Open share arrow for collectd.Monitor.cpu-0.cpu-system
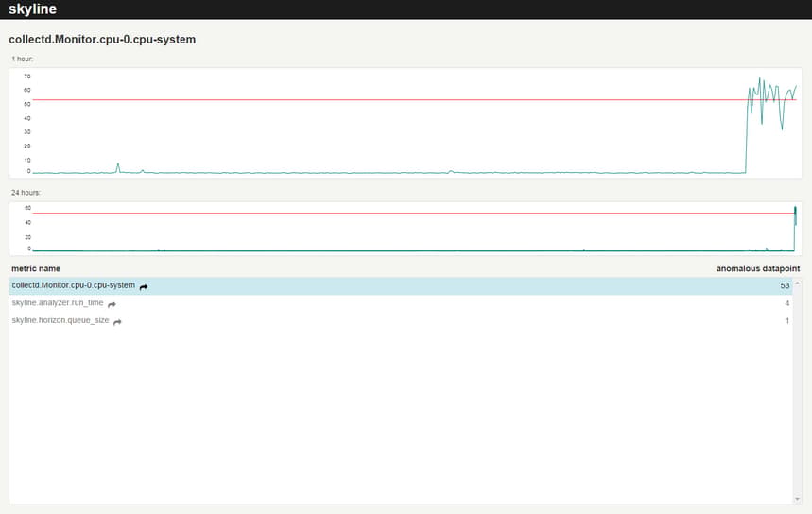 pyautogui.click(x=144, y=287)
